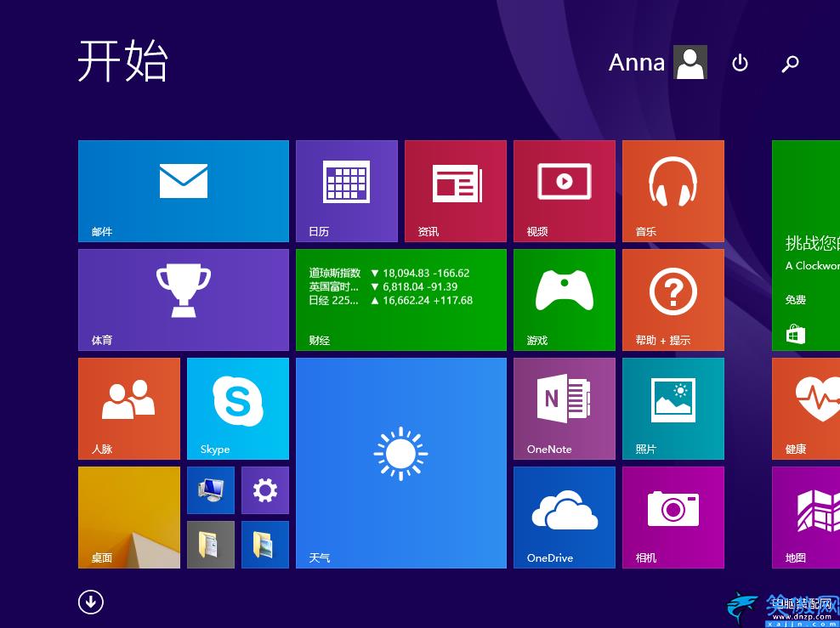Open the Maps (地图) tile
840x628 pixels.
pos(806,518)
